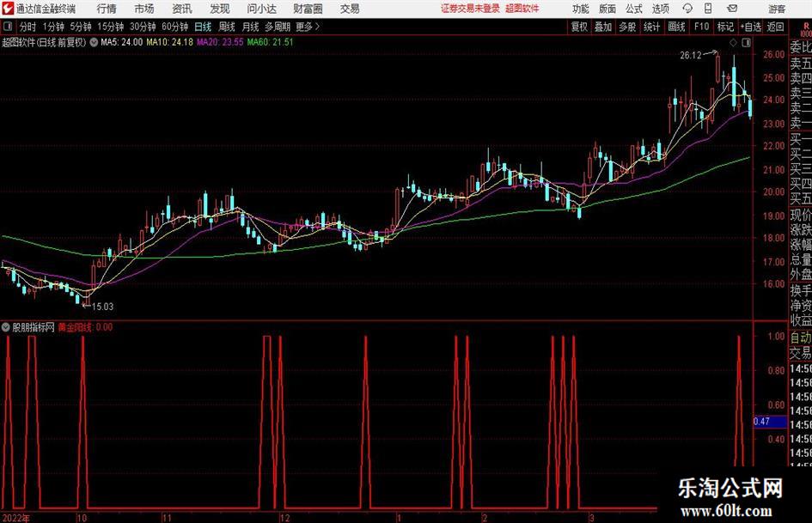The image size is (812, 523).
Task: Expand 股朋指标网 indicator dropdown arrow
Action: pyautogui.click(x=6, y=327)
